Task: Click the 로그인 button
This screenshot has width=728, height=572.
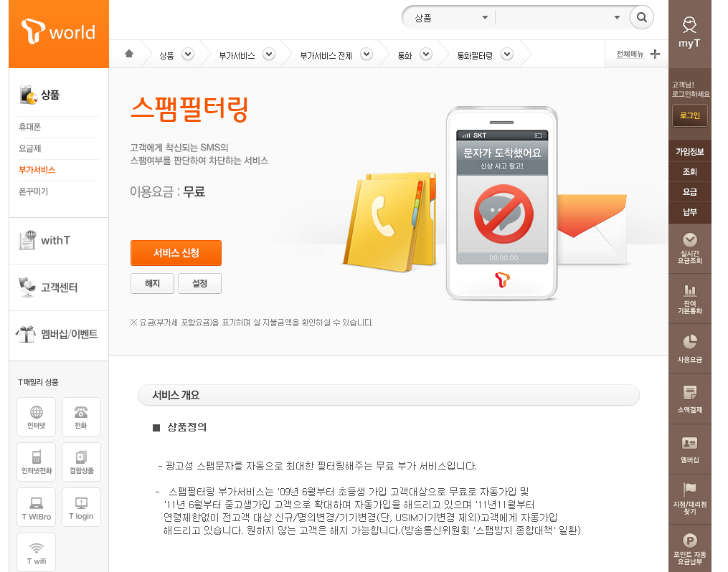Action: pyautogui.click(x=689, y=115)
